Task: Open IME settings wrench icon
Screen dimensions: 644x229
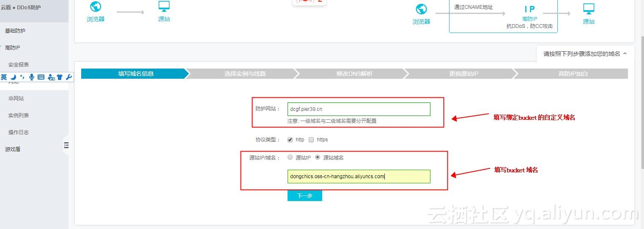Action: click(x=69, y=77)
